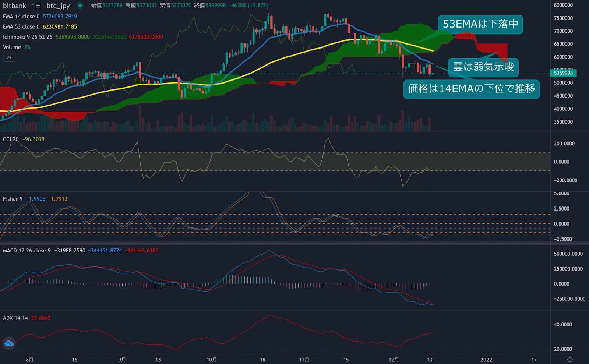Viewport: 589px width, 364px height.
Task: Click the 5369998 current price label
Action: [563, 73]
